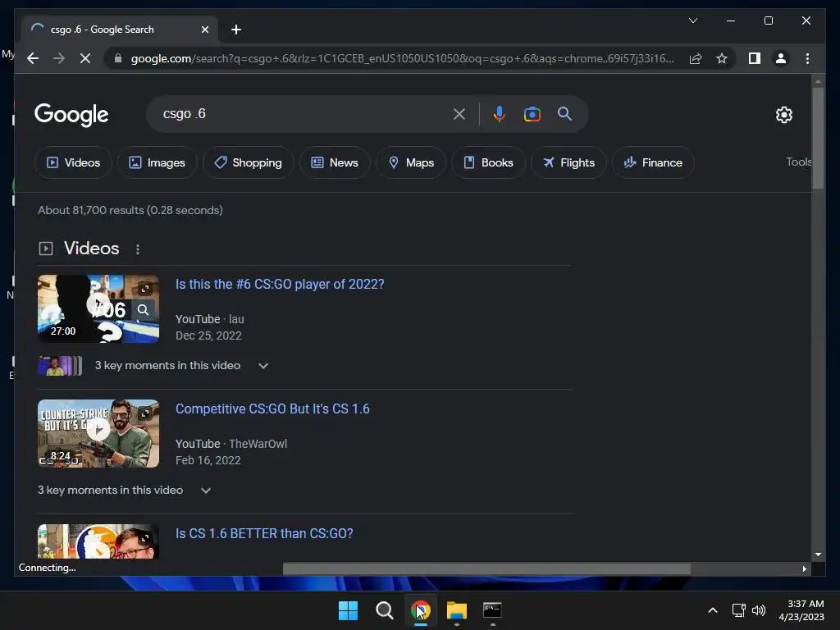Expand key moments for TheWarOwl video
Viewport: 840px width, 630px height.
206,491
